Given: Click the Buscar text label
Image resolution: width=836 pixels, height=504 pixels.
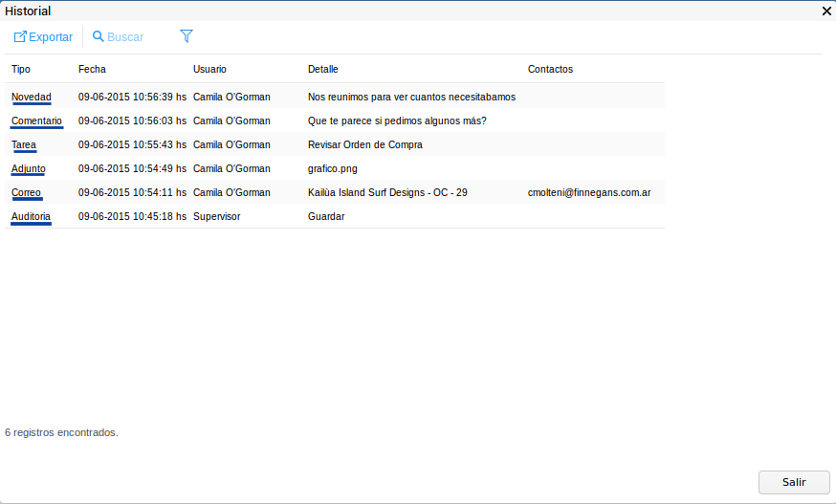Looking at the screenshot, I should pos(125,37).
